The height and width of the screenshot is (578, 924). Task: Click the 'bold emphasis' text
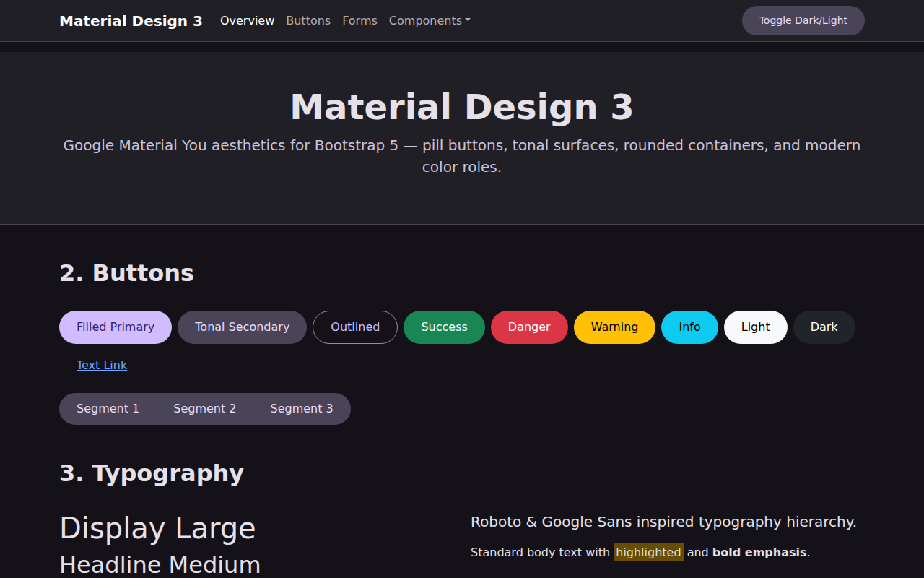[759, 553]
